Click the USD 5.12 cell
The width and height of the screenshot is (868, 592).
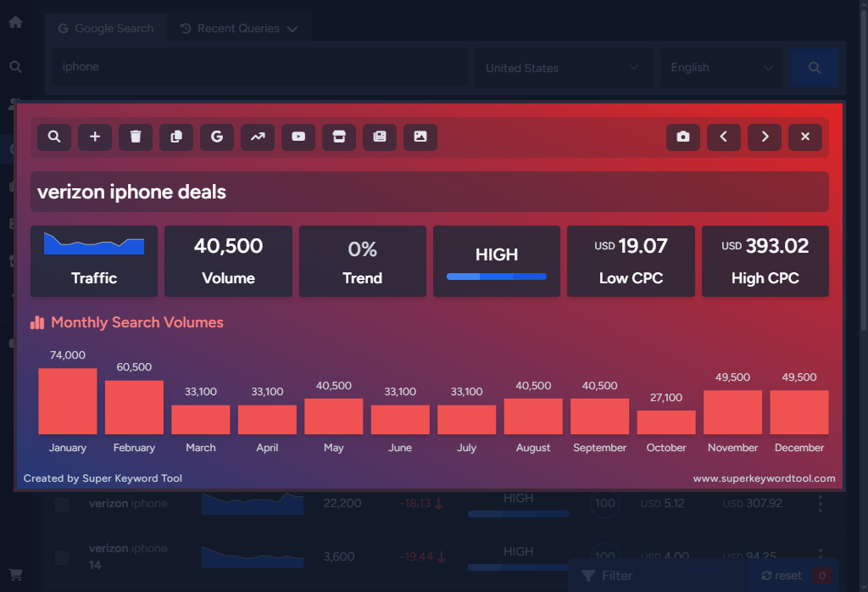pyautogui.click(x=662, y=504)
